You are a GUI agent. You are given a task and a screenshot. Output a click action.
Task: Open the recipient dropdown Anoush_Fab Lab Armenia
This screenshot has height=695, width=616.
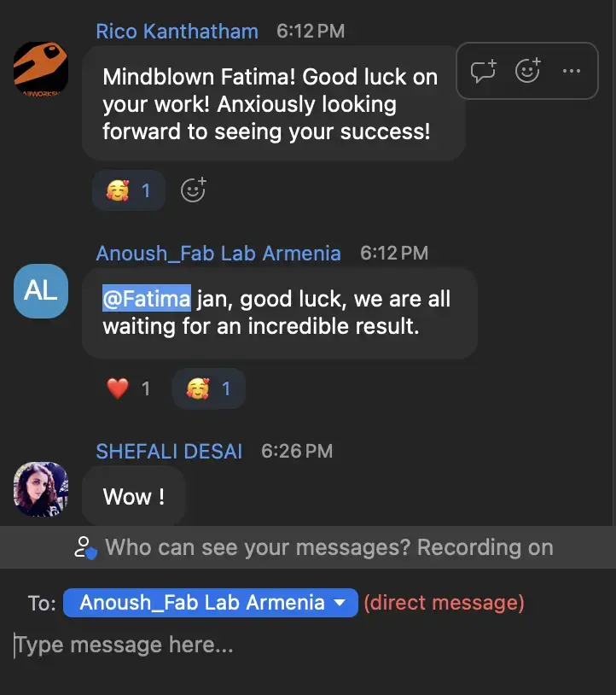click(211, 603)
